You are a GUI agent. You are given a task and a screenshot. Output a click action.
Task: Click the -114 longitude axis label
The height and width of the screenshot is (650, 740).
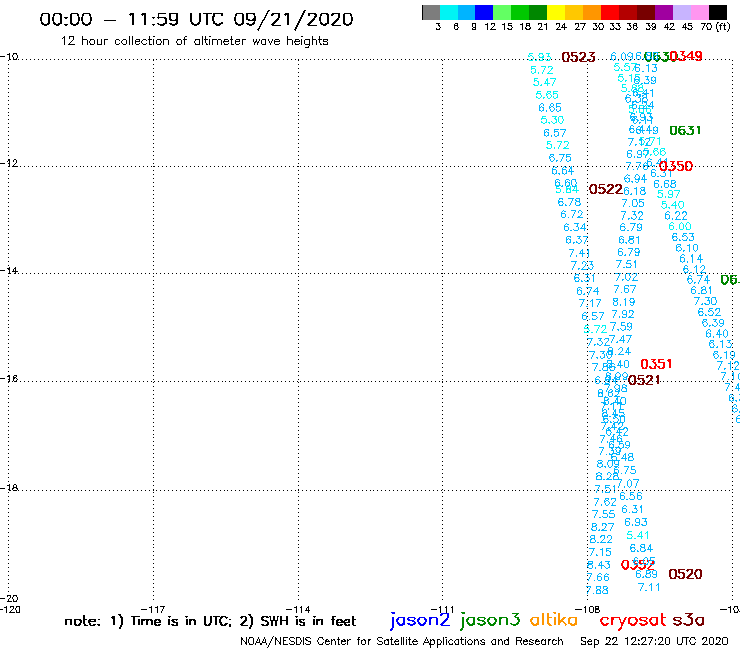pos(298,609)
